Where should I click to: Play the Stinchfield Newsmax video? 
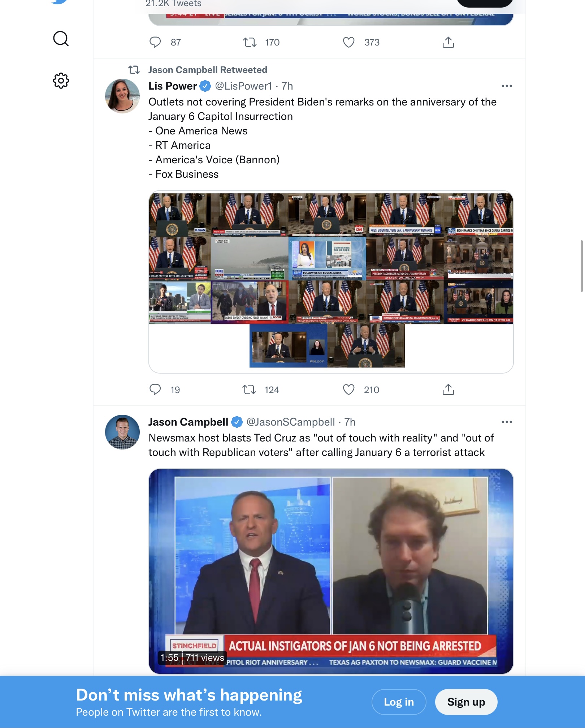(331, 571)
